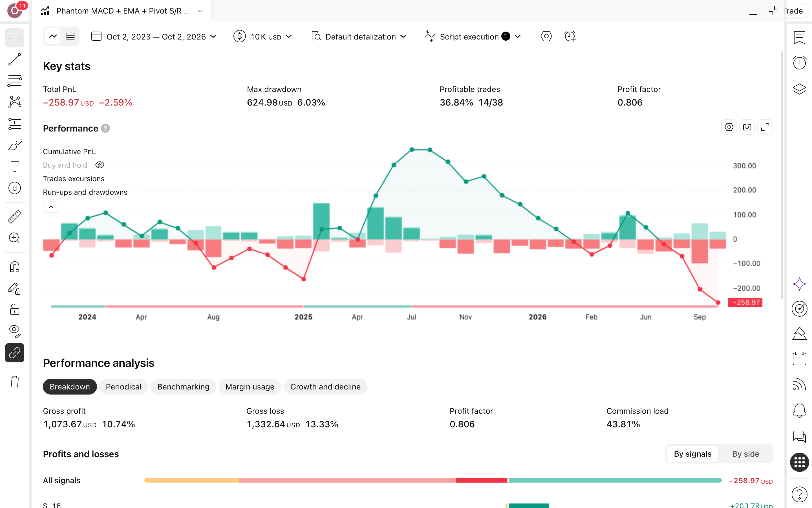This screenshot has width=812, height=508.
Task: Open the object tree layers icon
Action: pos(799,89)
